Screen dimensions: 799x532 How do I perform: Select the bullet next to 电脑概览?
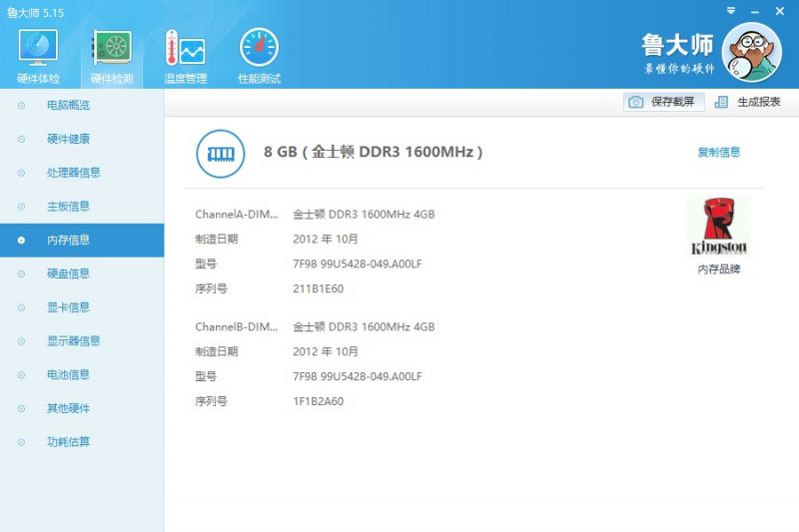click(x=21, y=106)
